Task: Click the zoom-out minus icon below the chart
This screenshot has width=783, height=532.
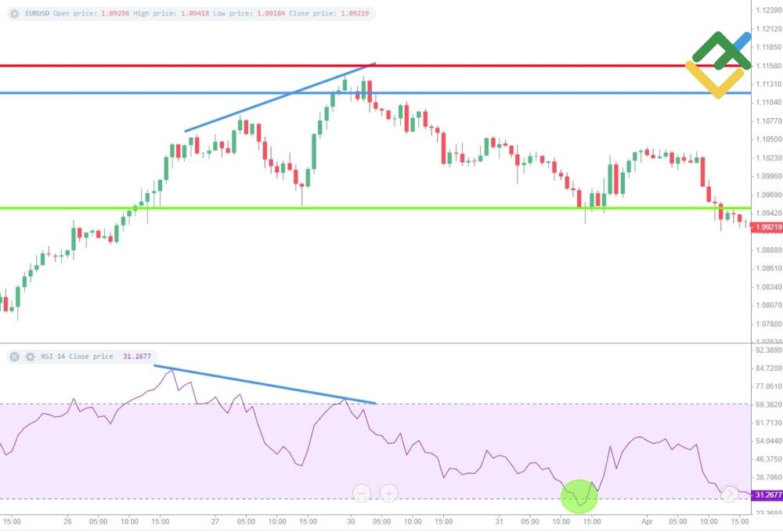Action: [x=362, y=494]
